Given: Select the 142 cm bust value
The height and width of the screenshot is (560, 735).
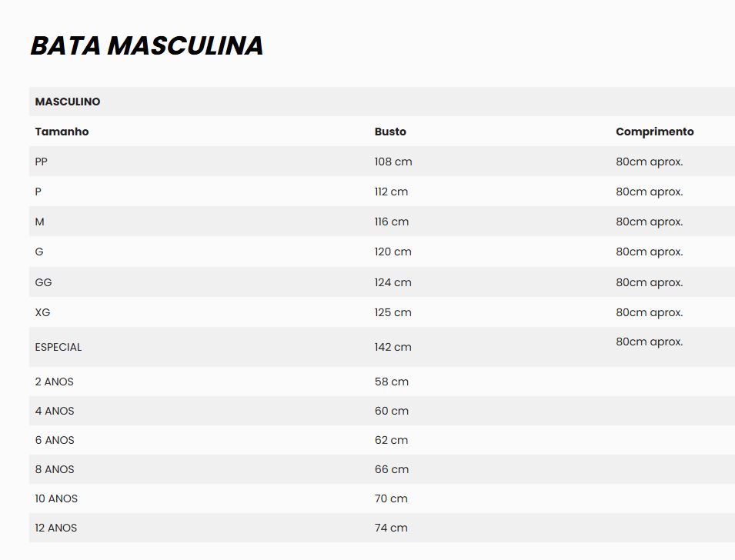Looking at the screenshot, I should pyautogui.click(x=393, y=347).
